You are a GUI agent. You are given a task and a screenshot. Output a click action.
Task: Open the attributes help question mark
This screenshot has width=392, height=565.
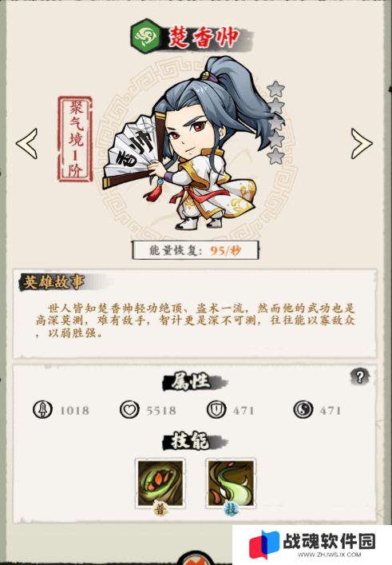coord(359,376)
